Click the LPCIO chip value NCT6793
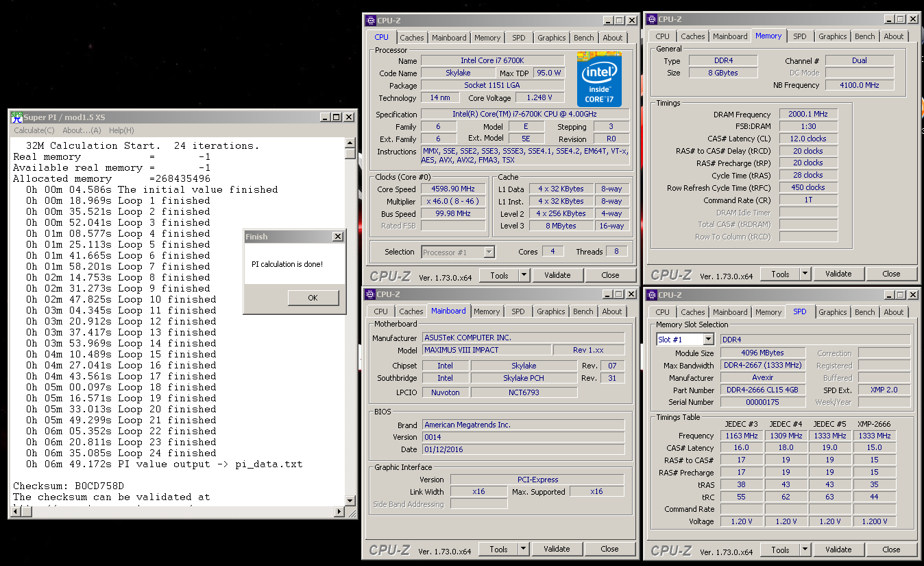This screenshot has height=566, width=924. (524, 392)
